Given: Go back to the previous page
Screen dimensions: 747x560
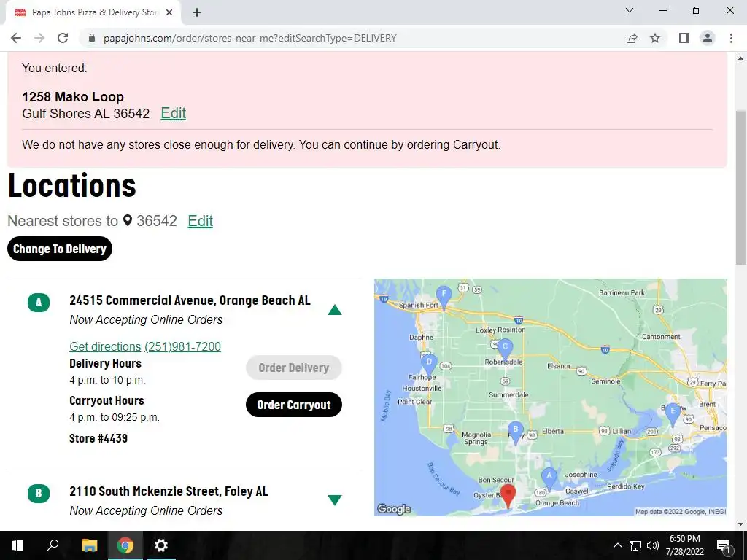Looking at the screenshot, I should [16, 38].
